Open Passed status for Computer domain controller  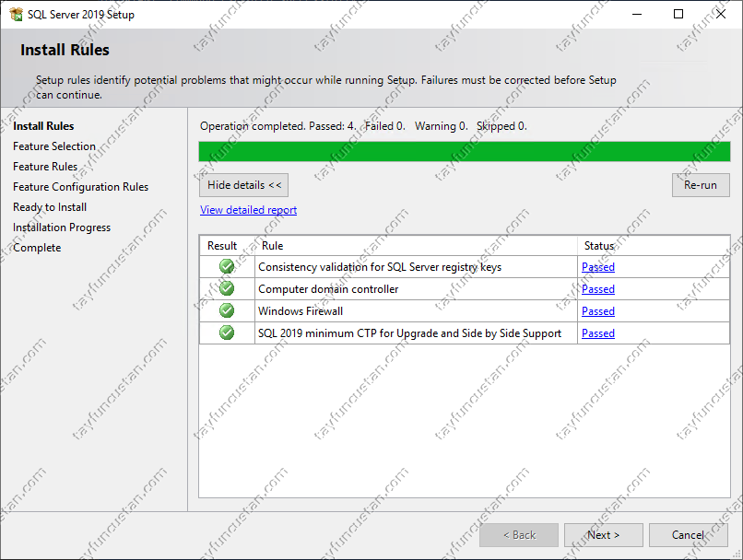pos(597,289)
